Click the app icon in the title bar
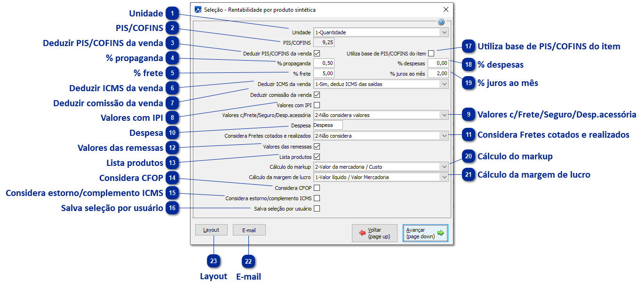The image size is (644, 290). (198, 9)
